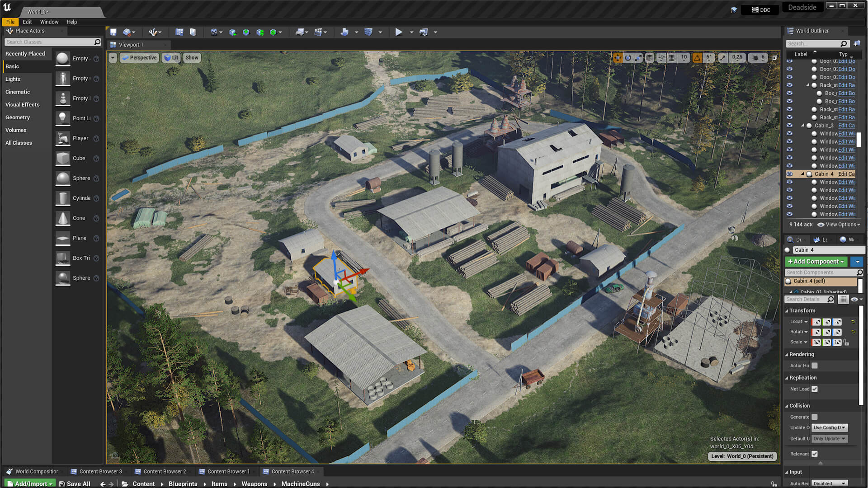Click the Lit view mode button
This screenshot has height=488, width=868.
tap(171, 58)
